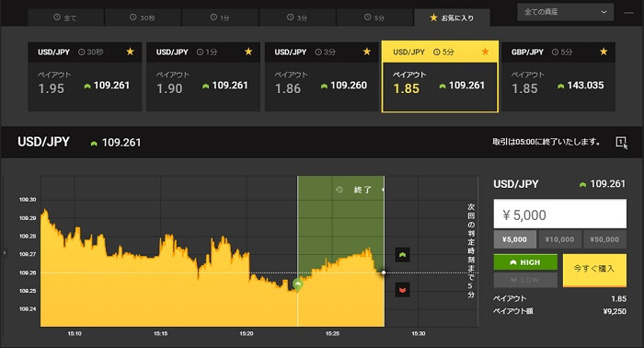This screenshot has width=644, height=348.
Task: Select the USD/JPY 3分 asset card
Action: [x=321, y=76]
